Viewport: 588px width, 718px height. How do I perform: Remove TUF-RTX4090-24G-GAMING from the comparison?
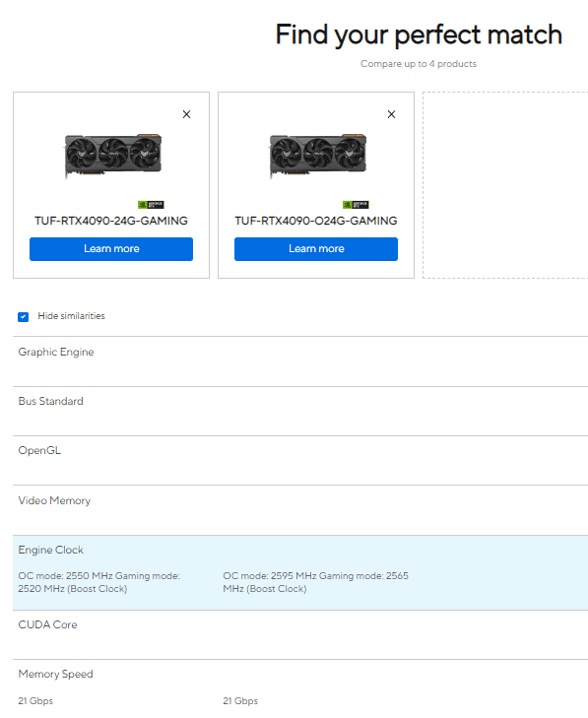point(186,114)
